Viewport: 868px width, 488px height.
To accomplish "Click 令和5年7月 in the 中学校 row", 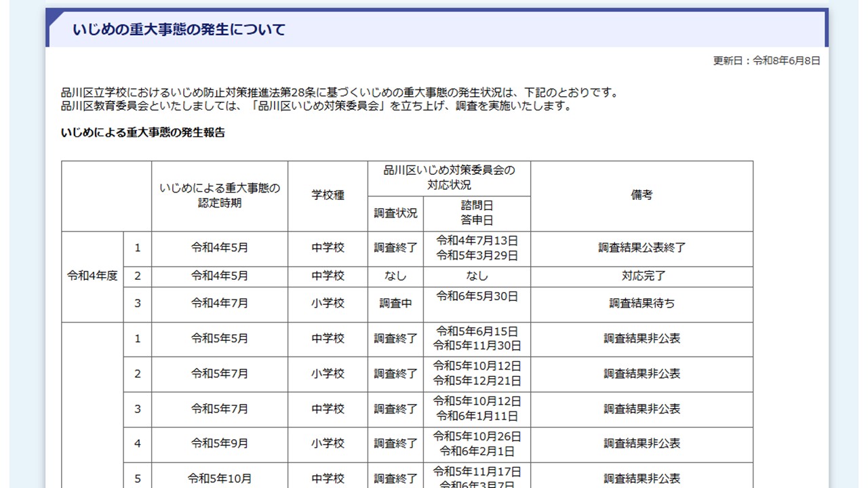I will (220, 409).
